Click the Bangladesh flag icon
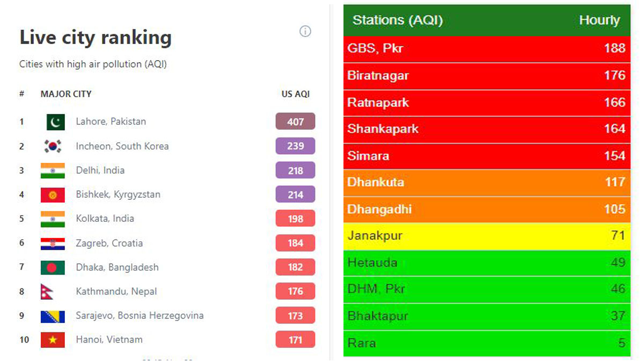644x361 pixels. [x=53, y=268]
